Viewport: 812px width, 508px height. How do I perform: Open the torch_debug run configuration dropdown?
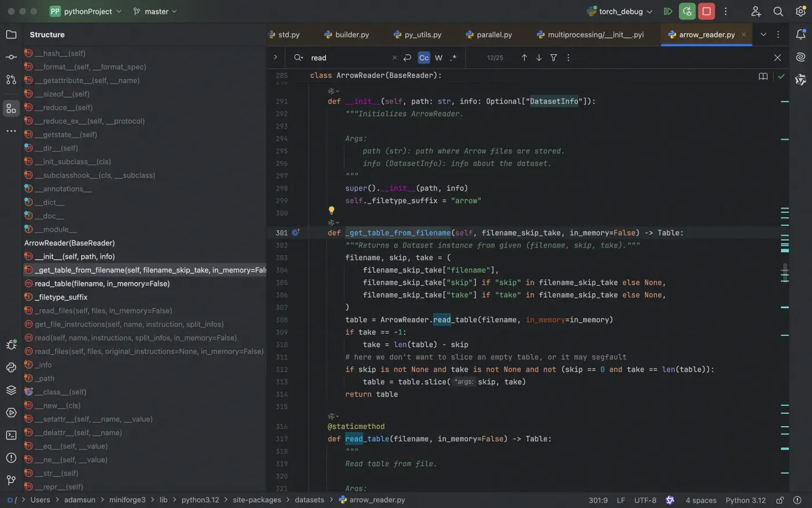click(x=619, y=11)
